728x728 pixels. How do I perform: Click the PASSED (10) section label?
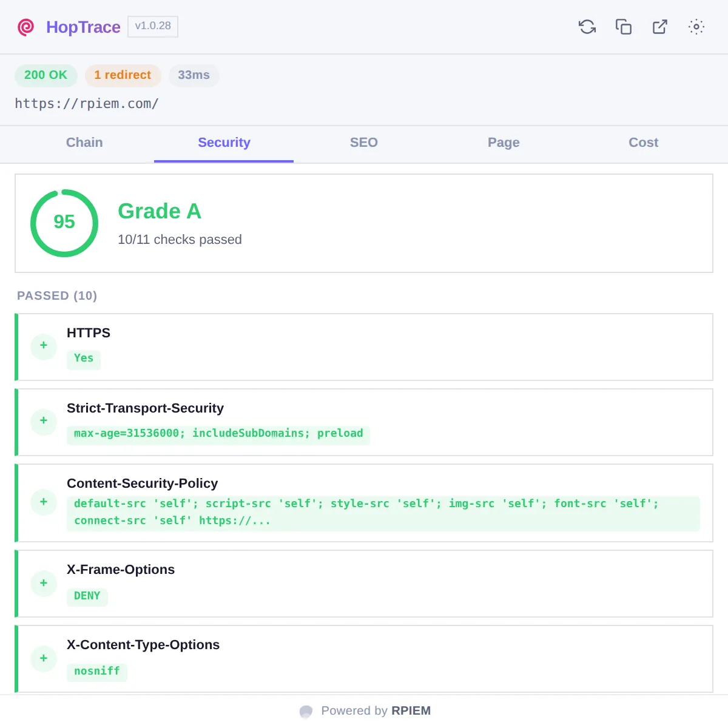point(57,296)
